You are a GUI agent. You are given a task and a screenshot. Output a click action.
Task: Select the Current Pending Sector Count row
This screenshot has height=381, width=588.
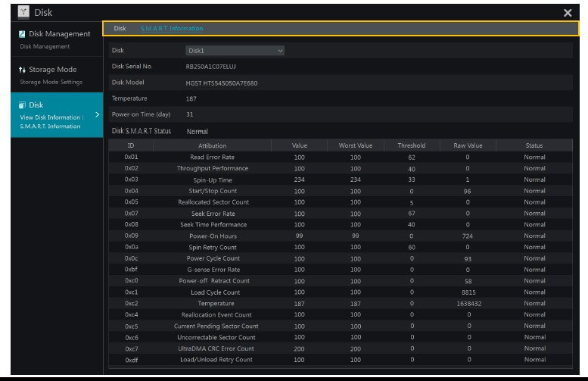coord(341,326)
